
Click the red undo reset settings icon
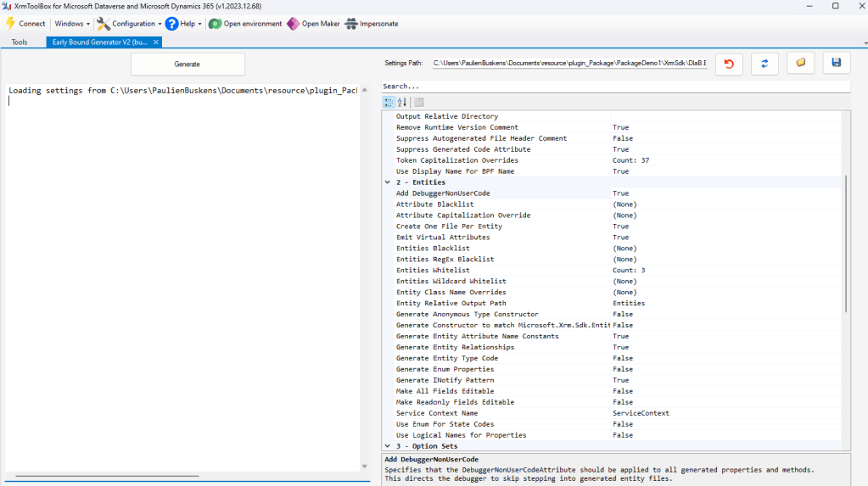[x=729, y=64]
